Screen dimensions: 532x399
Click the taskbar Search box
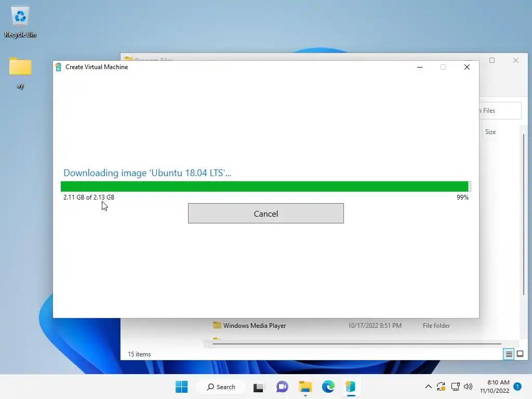(221, 387)
